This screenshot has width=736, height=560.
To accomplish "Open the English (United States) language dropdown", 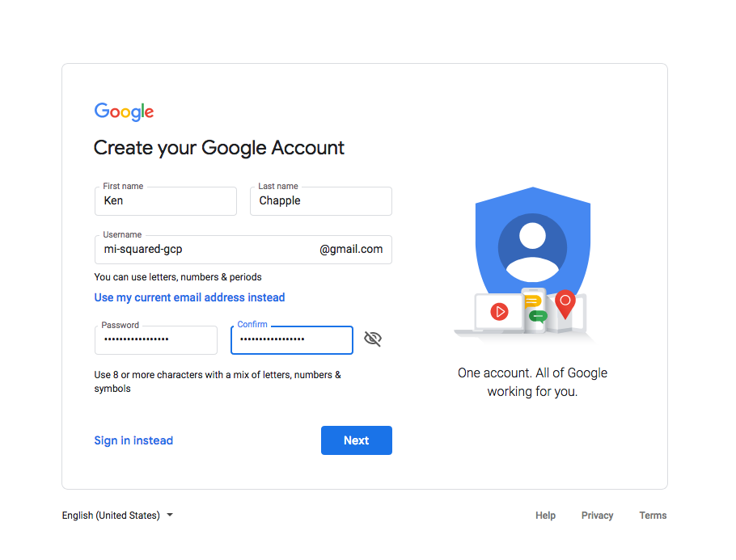I will [117, 515].
